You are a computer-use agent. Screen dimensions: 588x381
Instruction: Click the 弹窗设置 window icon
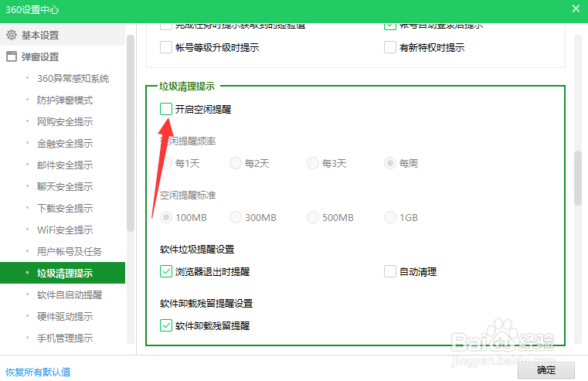coord(12,56)
